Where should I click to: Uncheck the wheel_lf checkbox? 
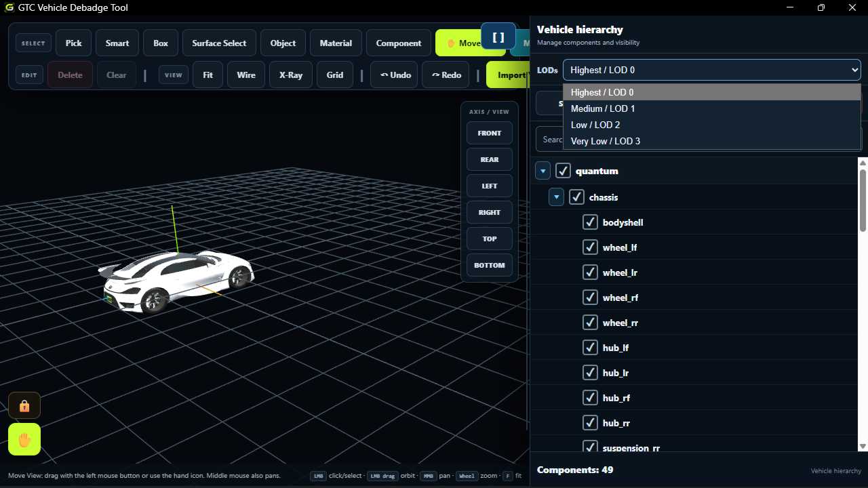(x=590, y=247)
